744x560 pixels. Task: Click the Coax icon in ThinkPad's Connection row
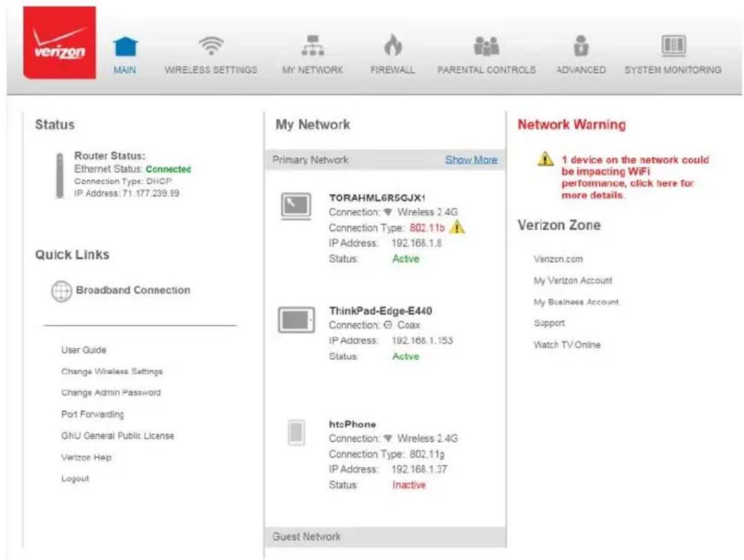point(388,325)
